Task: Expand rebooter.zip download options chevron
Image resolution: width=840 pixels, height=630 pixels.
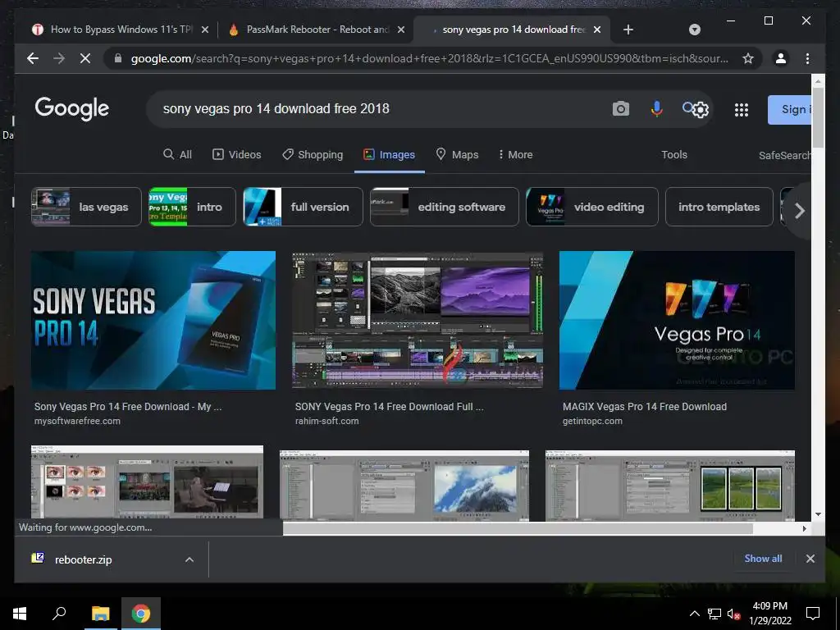Action: 189,559
